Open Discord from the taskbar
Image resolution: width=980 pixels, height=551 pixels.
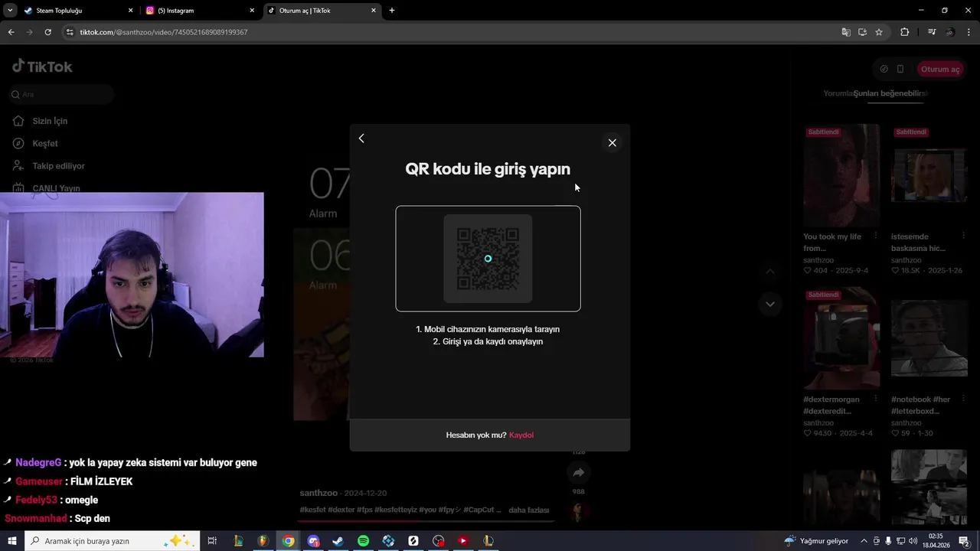pos(313,541)
